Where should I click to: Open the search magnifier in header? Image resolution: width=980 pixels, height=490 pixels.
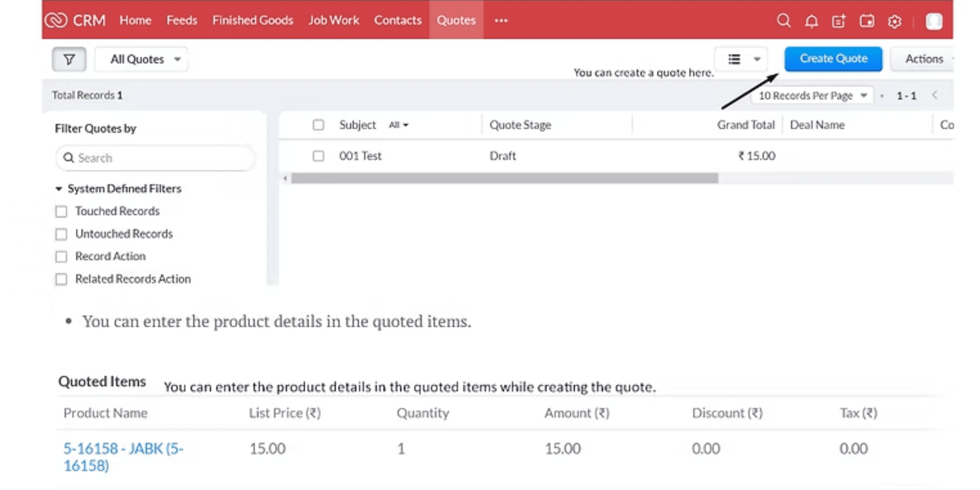click(x=783, y=21)
